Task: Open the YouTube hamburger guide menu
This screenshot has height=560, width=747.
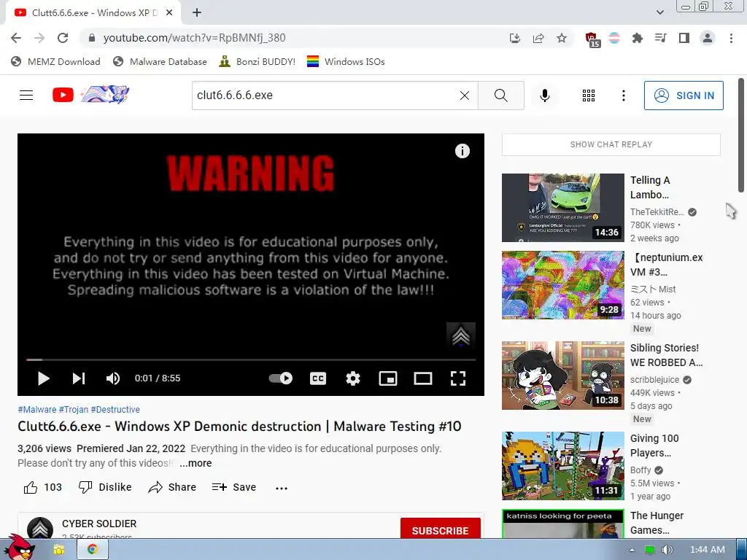Action: point(26,96)
